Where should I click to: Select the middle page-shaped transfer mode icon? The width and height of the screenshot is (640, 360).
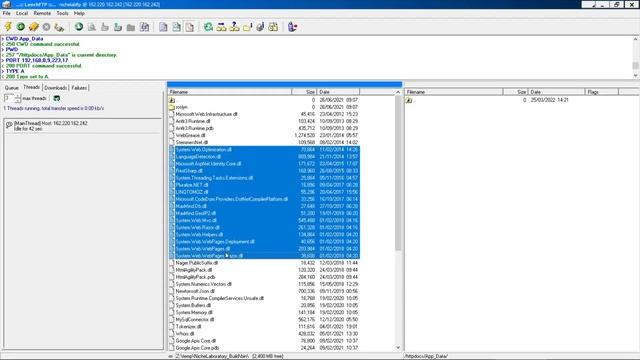[176, 27]
